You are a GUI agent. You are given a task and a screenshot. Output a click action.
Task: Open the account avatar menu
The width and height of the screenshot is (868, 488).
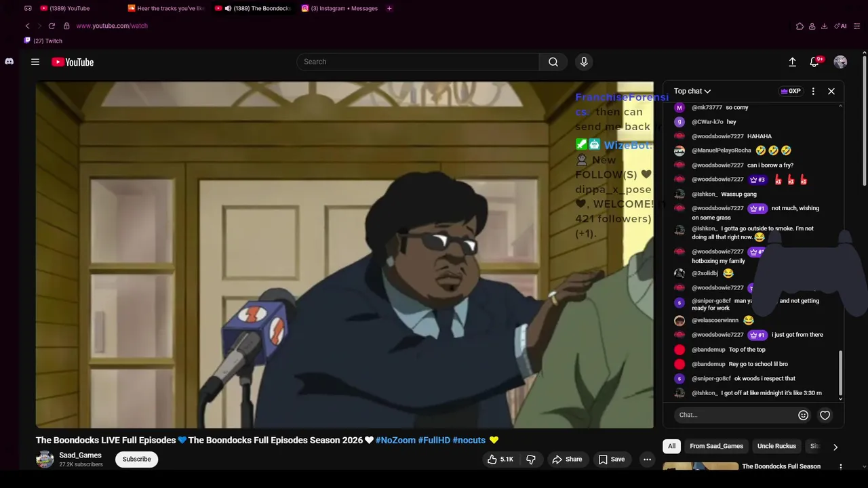[x=840, y=62]
